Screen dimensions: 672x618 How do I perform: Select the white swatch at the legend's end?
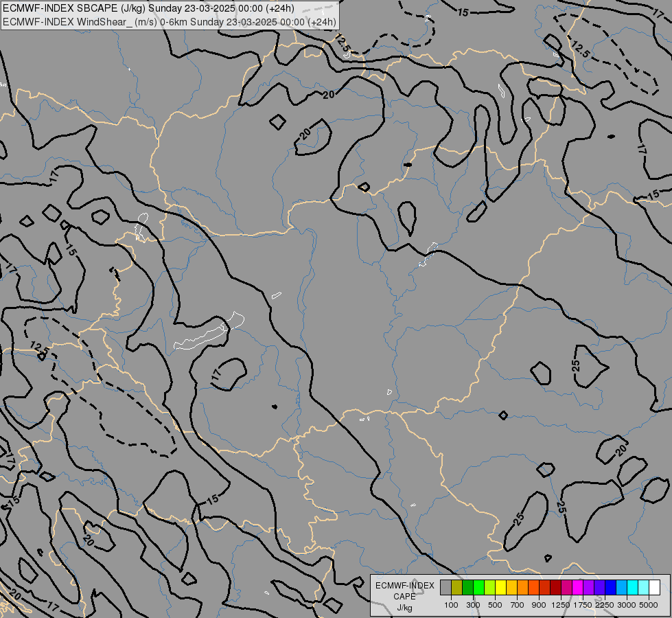654,587
